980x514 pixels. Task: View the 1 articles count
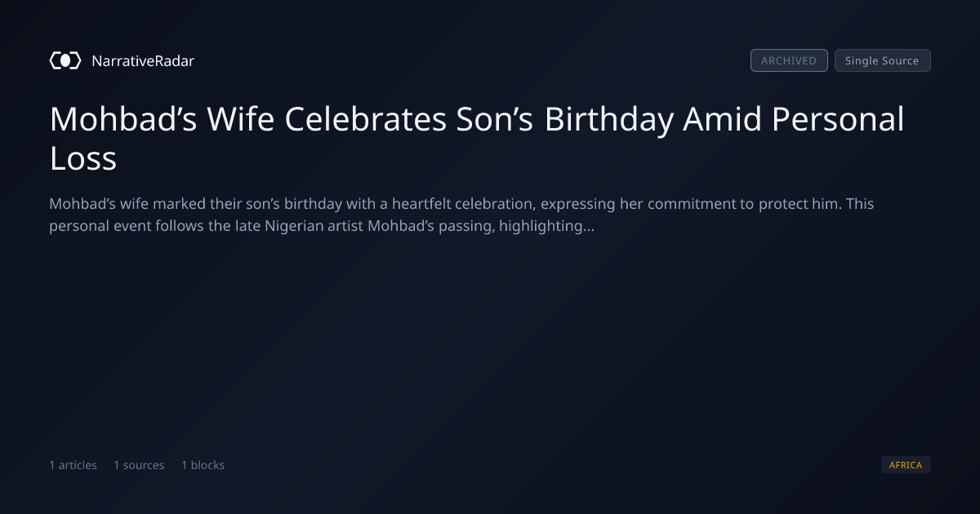pos(73,465)
